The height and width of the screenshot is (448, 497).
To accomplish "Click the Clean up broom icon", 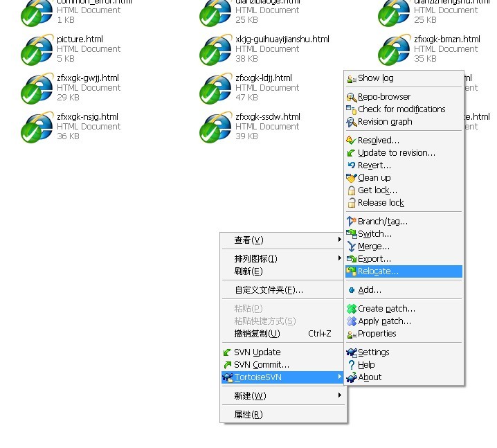I will (x=352, y=178).
